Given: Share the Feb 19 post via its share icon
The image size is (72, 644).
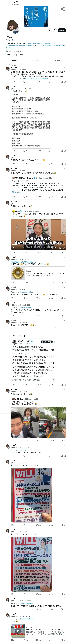Looking at the screenshot, I should 65,384.
